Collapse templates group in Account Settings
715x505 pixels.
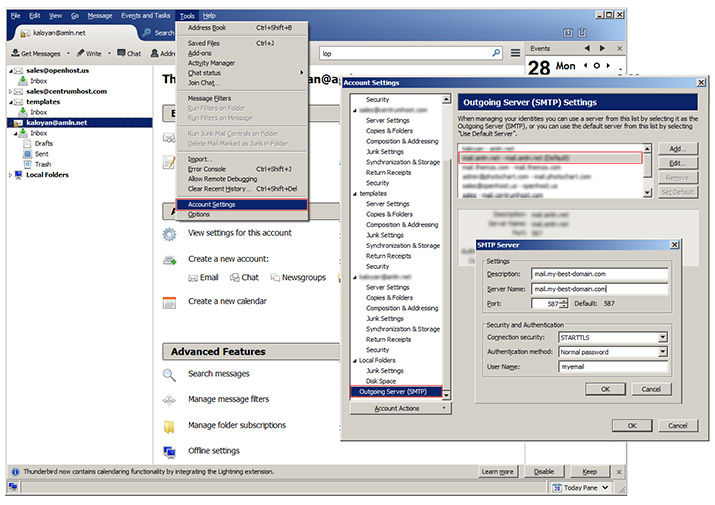pos(355,194)
